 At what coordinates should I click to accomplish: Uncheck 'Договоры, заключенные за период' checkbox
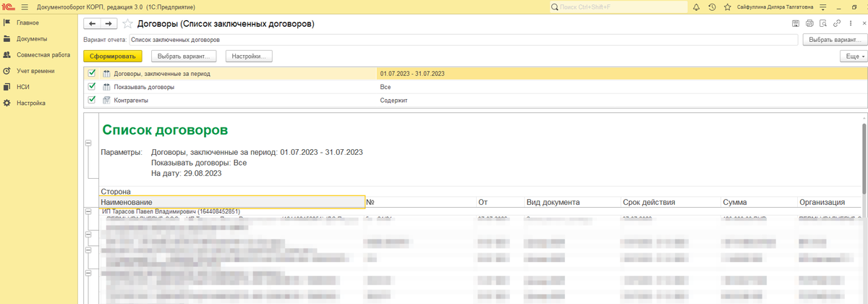tap(92, 73)
